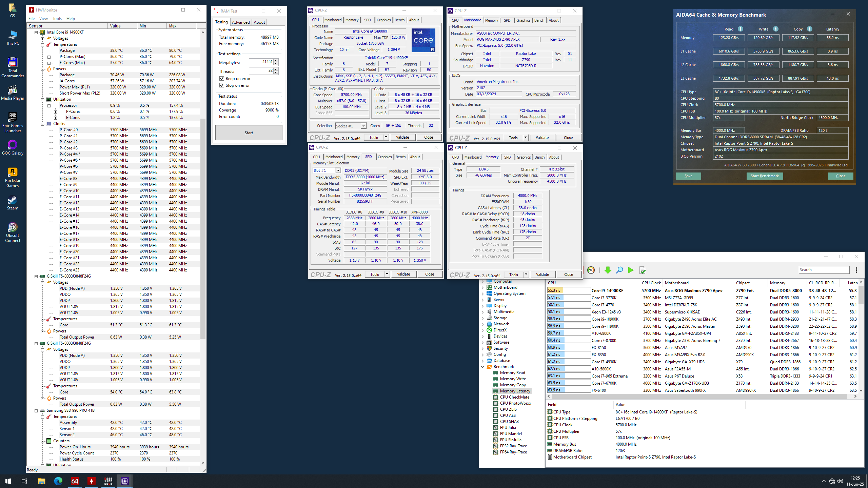Open the Bench tab in CPU-Z CPU window
This screenshot has height=488, width=868.
click(399, 20)
